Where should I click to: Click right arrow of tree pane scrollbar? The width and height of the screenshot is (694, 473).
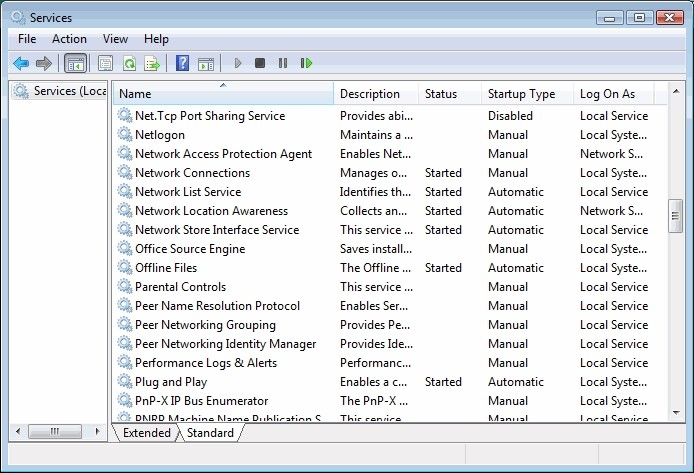97,431
